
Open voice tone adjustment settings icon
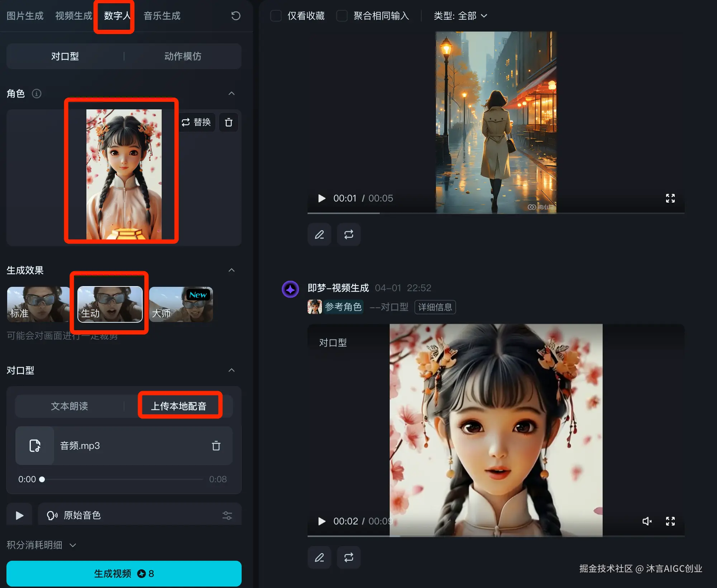point(227,516)
